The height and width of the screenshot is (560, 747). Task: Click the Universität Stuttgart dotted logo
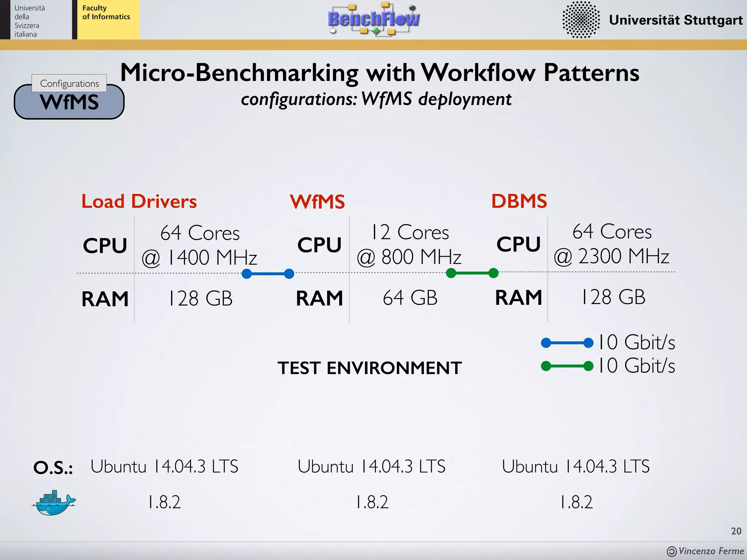point(581,20)
